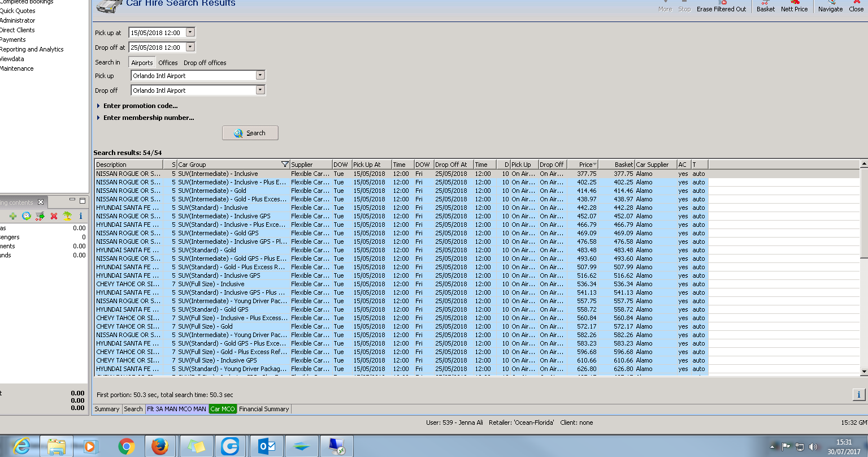Open Payments in the left menu

click(x=13, y=40)
